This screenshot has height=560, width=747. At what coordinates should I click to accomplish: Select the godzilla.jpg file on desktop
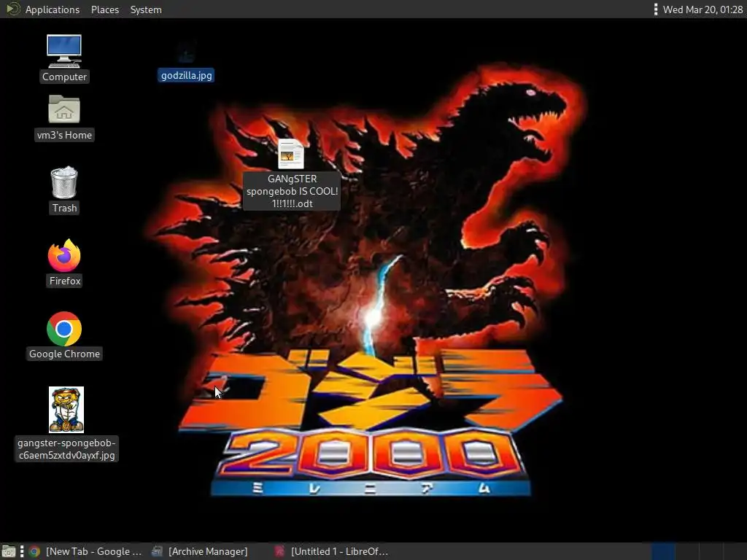coord(186,62)
